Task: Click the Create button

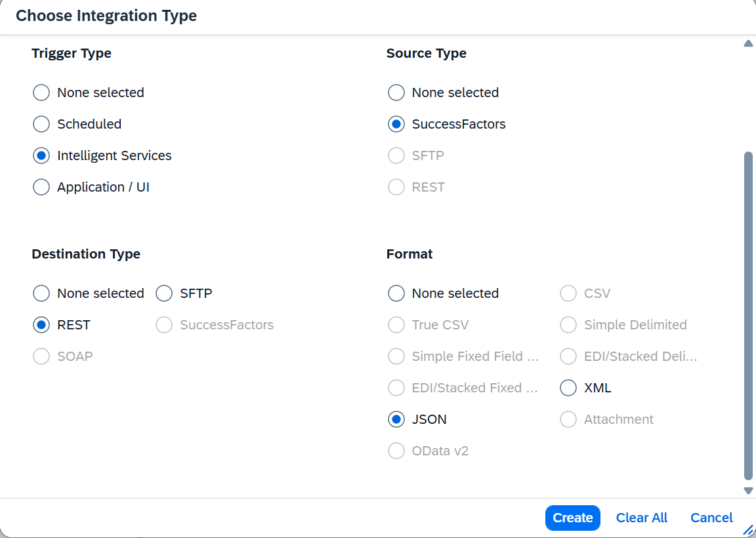Action: click(x=572, y=518)
